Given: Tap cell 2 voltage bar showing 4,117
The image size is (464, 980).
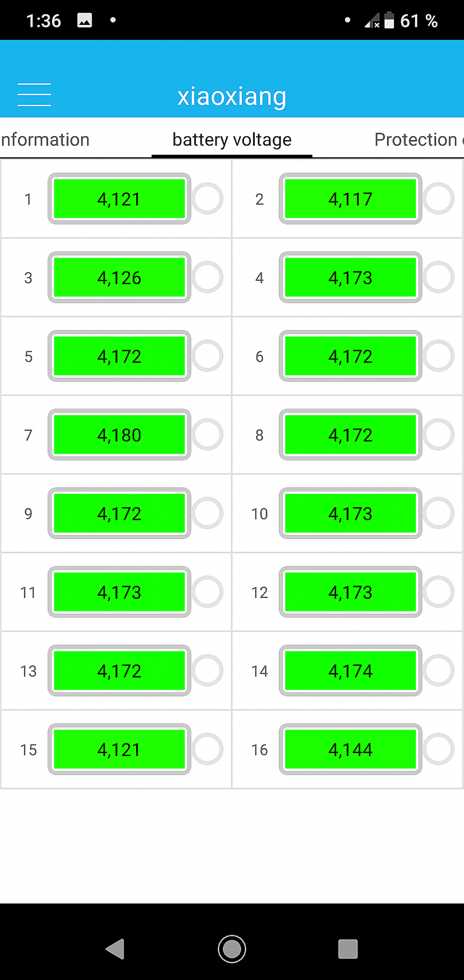Looking at the screenshot, I should tap(350, 198).
